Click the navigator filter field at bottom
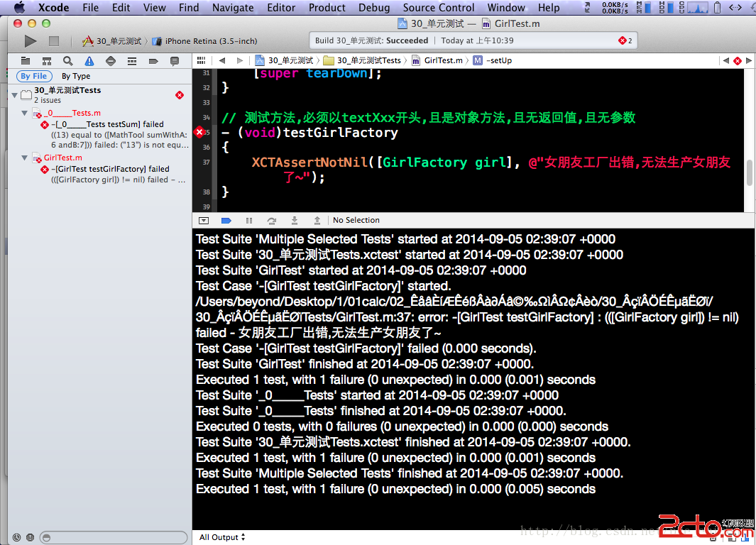This screenshot has height=545, width=756. [x=114, y=537]
